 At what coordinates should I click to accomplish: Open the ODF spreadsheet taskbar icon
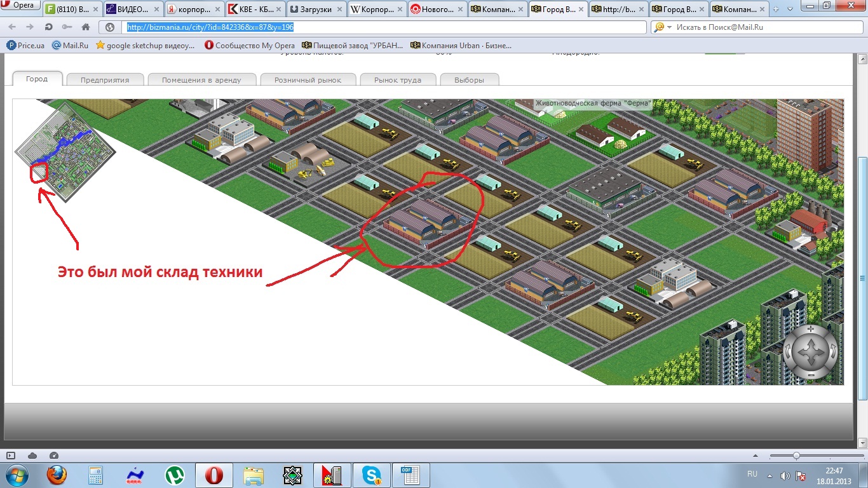tap(410, 475)
